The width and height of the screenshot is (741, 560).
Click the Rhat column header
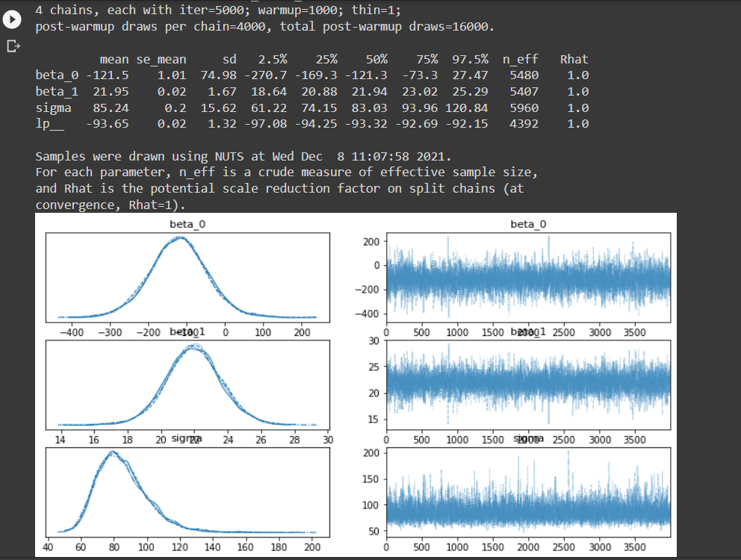click(574, 60)
